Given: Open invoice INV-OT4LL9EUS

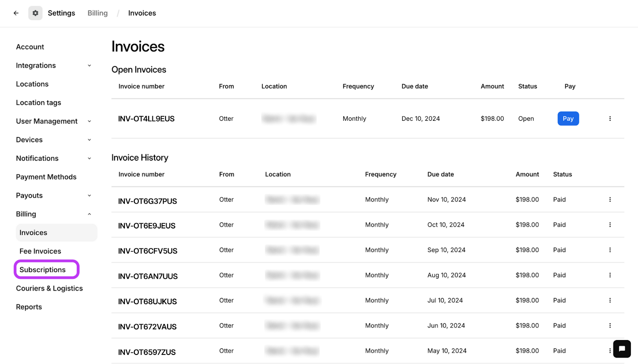Looking at the screenshot, I should (x=146, y=118).
